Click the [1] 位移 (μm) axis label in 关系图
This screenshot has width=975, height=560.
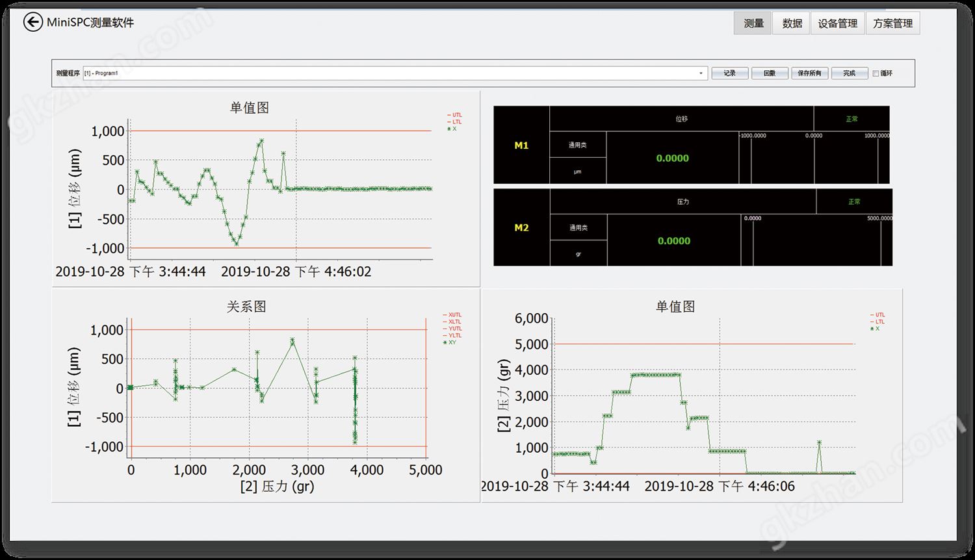[74, 387]
